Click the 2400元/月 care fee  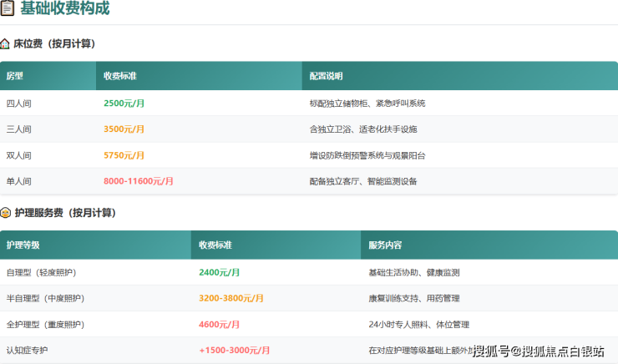coord(220,272)
